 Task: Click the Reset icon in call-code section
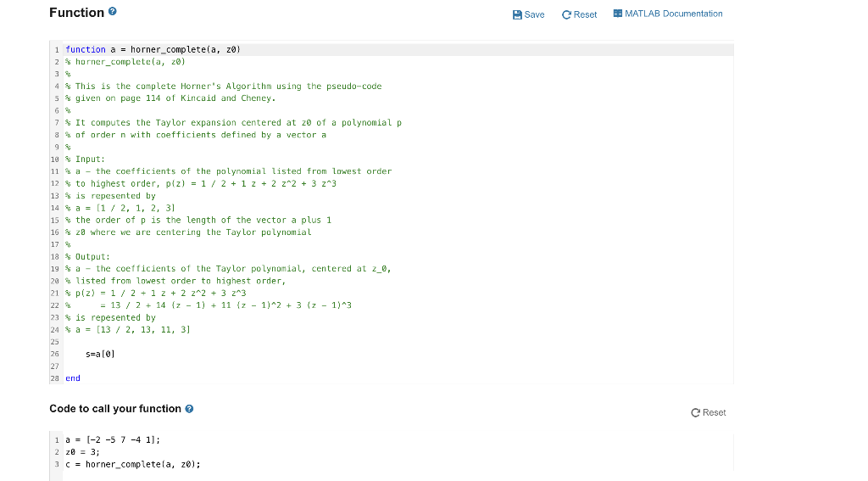pos(695,413)
